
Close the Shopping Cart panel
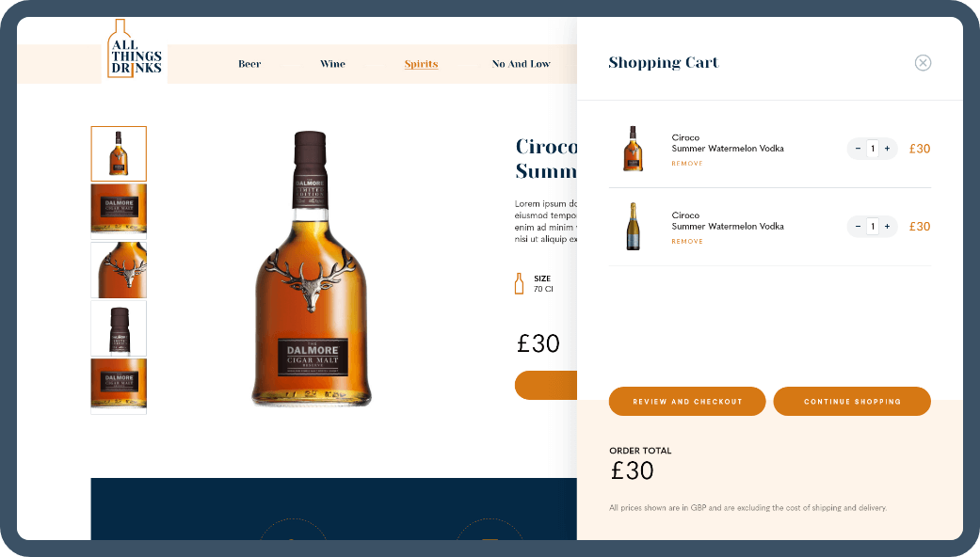click(x=923, y=62)
